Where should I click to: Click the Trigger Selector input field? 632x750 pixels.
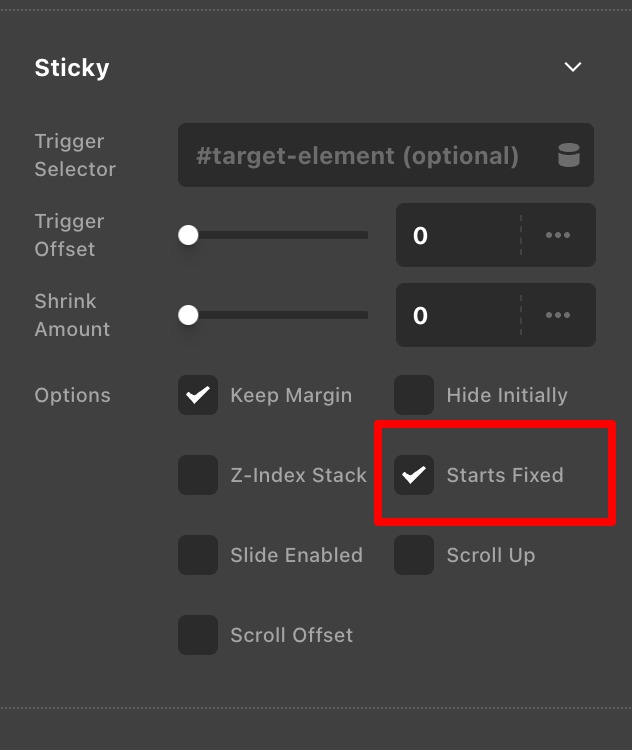[x=360, y=156]
